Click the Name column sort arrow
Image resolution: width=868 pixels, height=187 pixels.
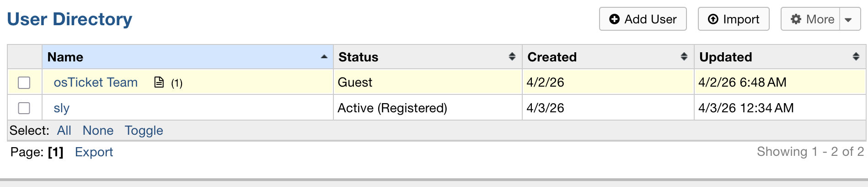[324, 57]
